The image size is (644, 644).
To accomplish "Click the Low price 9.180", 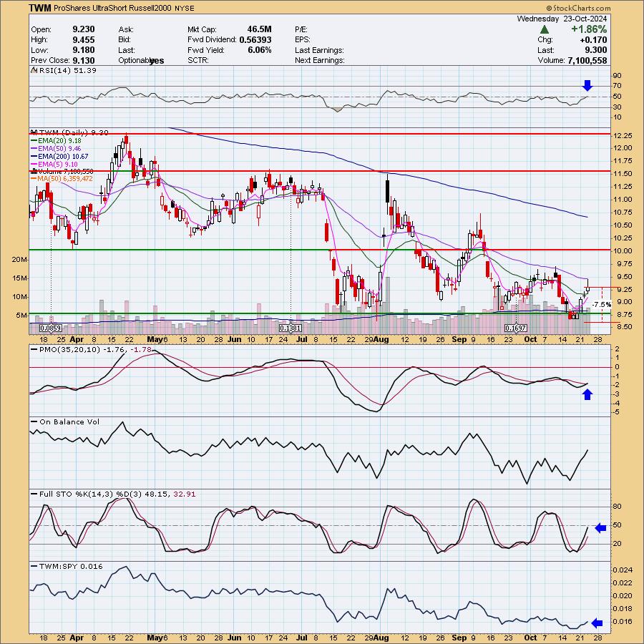I will tap(84, 50).
